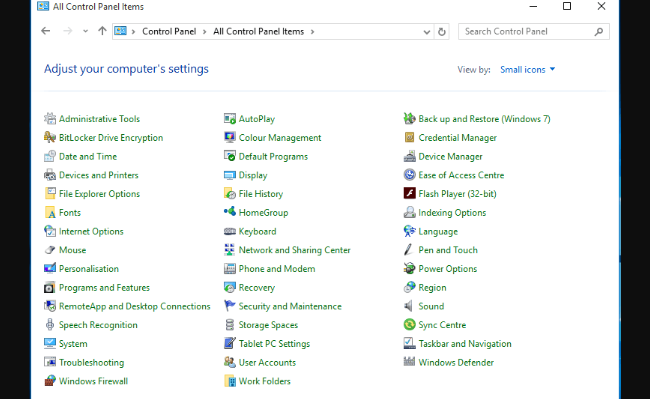Click the All Control Panel Items breadcrumb

(x=259, y=31)
